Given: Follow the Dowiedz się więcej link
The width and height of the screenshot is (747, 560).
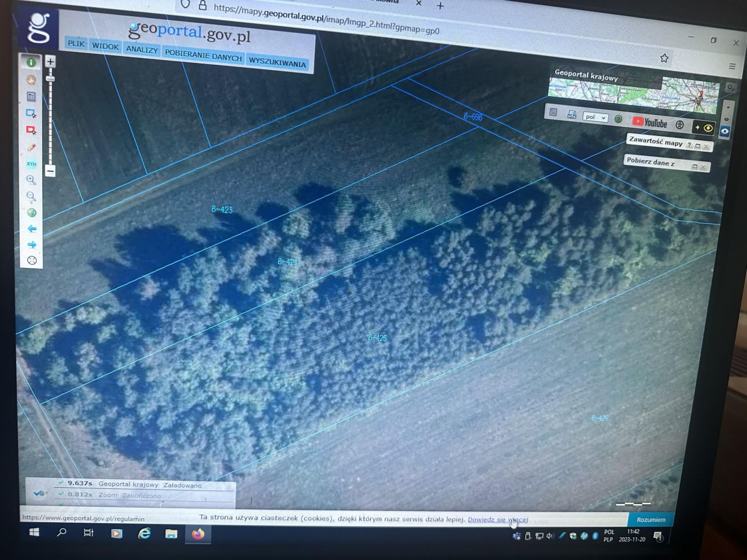Looking at the screenshot, I should (498, 519).
